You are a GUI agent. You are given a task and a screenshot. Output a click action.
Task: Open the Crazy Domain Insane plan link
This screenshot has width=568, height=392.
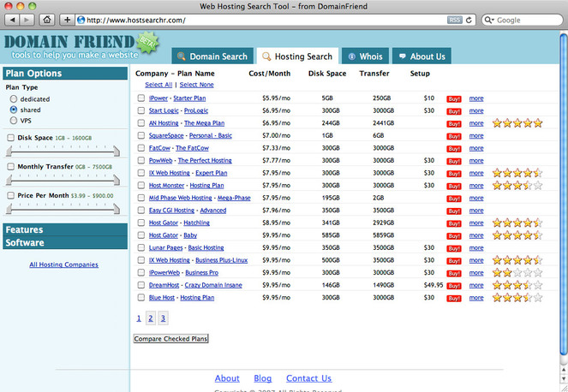(213, 285)
